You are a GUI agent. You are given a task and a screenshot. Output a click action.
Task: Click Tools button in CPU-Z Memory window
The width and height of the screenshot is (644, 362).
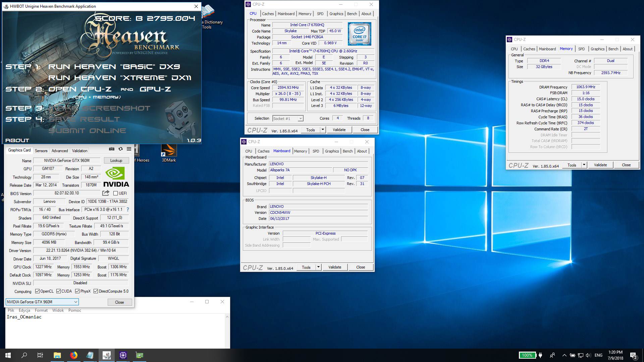572,165
